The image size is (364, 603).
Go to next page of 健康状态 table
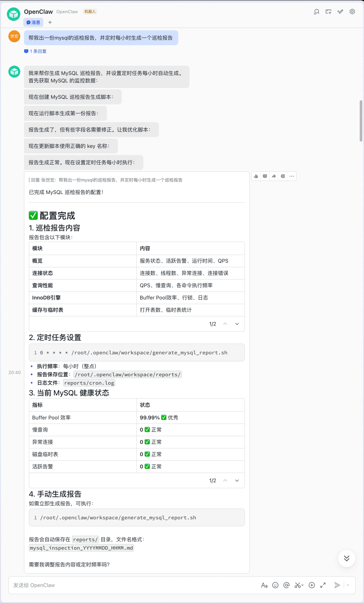click(237, 481)
